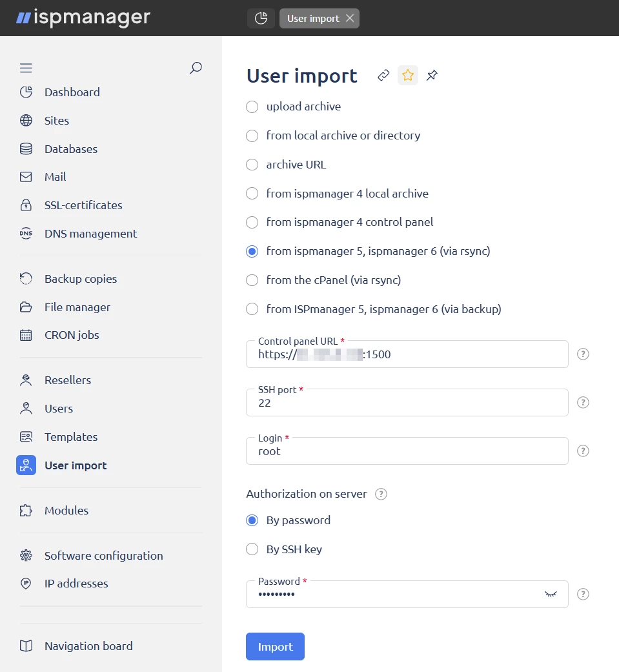Open the dashboard tab icon in top bar
The height and width of the screenshot is (672, 619).
coord(261,19)
